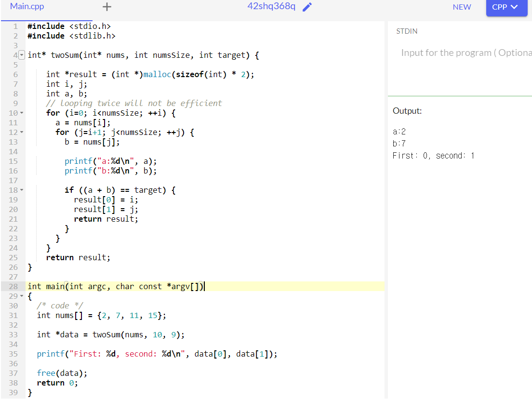Collapse the inner for loop at line 12

point(22,132)
